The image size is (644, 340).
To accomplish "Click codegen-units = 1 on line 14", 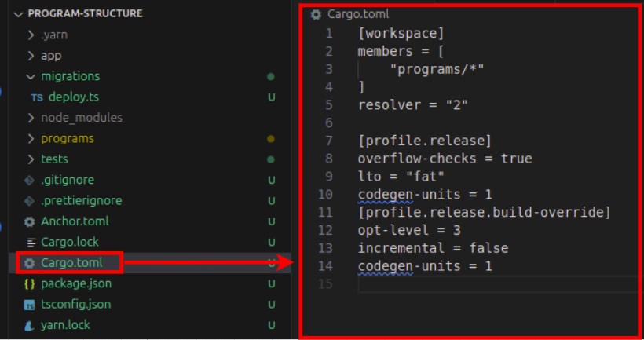I will (425, 266).
